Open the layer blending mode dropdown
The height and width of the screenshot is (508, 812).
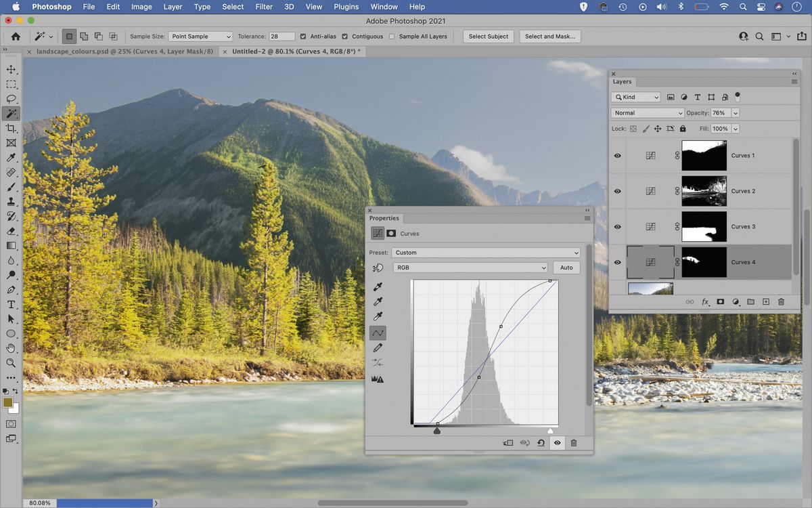646,112
